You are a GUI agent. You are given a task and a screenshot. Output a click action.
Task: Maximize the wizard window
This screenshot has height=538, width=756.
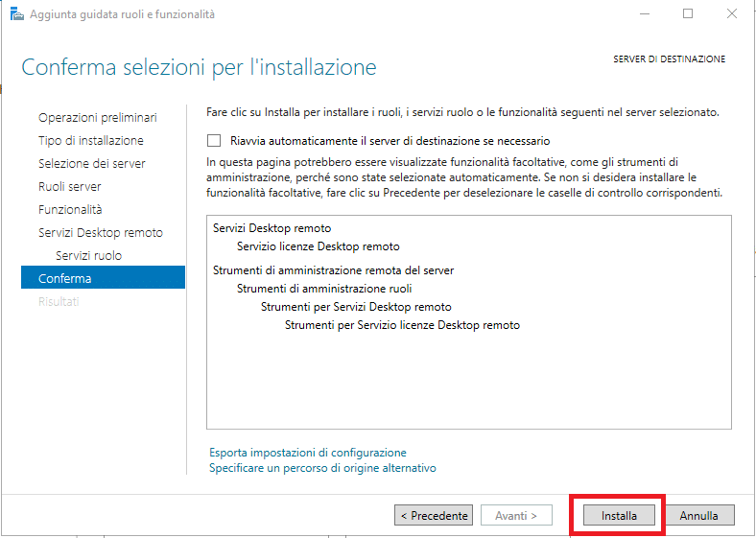tap(688, 14)
